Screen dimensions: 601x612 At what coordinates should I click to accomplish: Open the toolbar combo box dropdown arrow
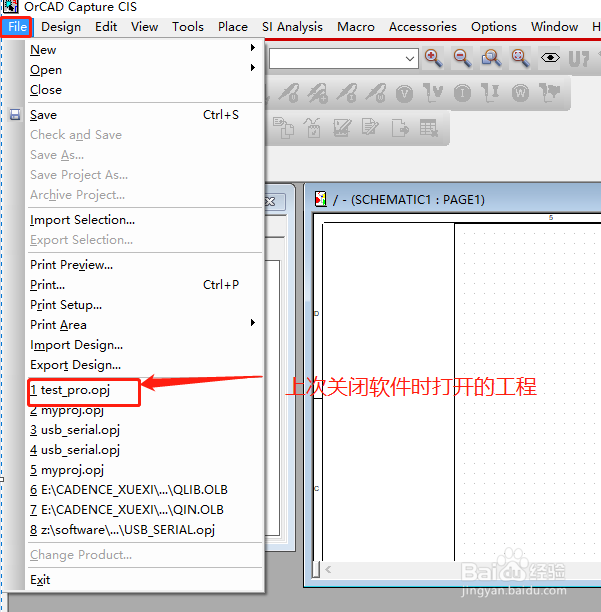(410, 59)
